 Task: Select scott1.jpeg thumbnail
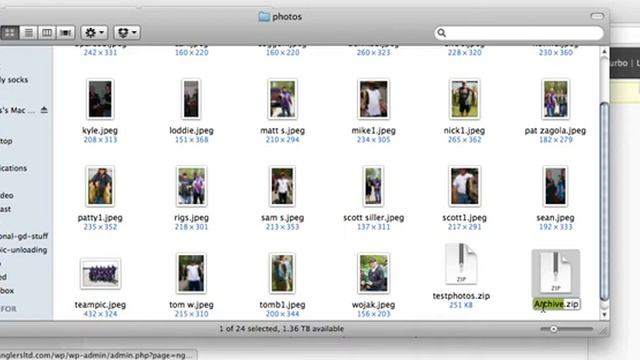464,186
